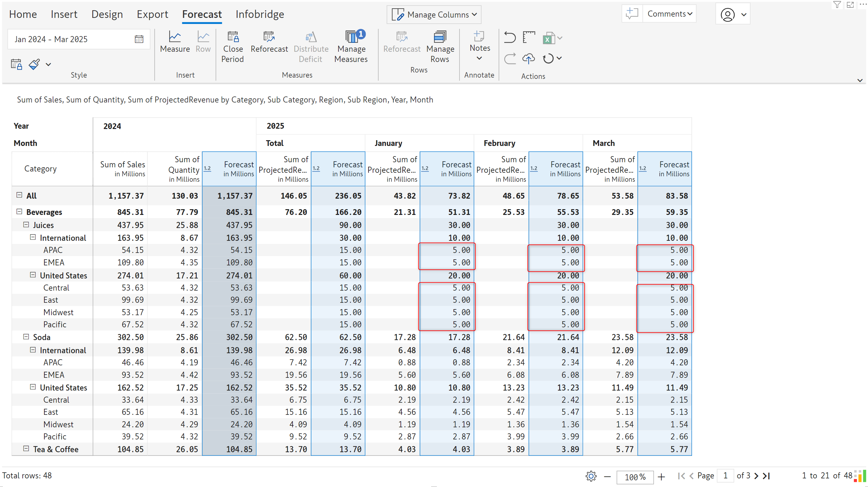Go to next page arrow
The width and height of the screenshot is (868, 487).
pos(756,476)
